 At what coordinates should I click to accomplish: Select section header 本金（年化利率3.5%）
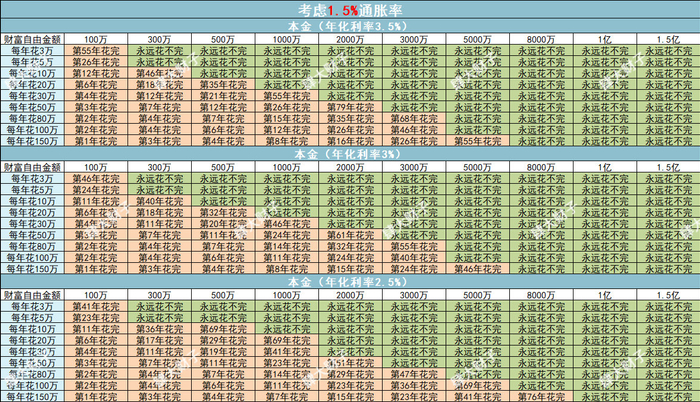coord(350,26)
